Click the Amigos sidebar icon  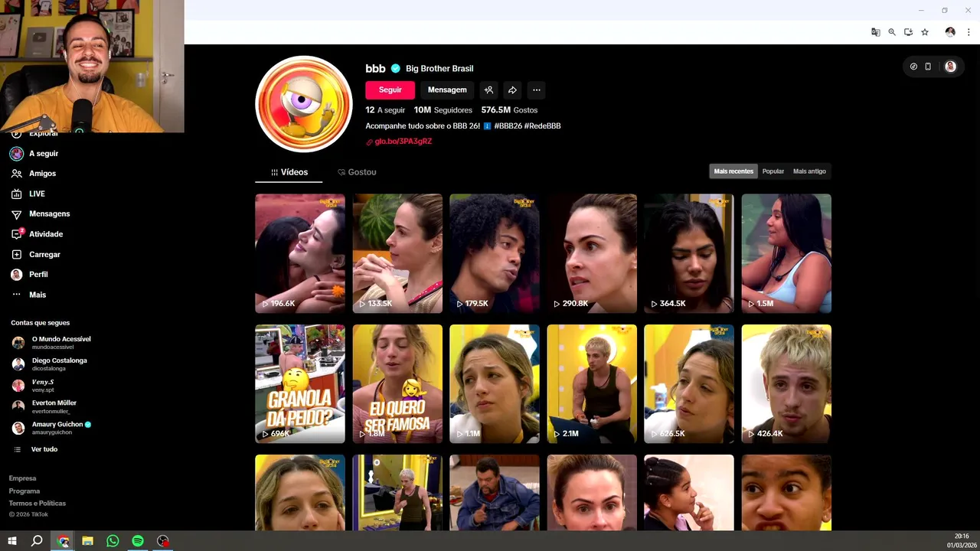16,174
